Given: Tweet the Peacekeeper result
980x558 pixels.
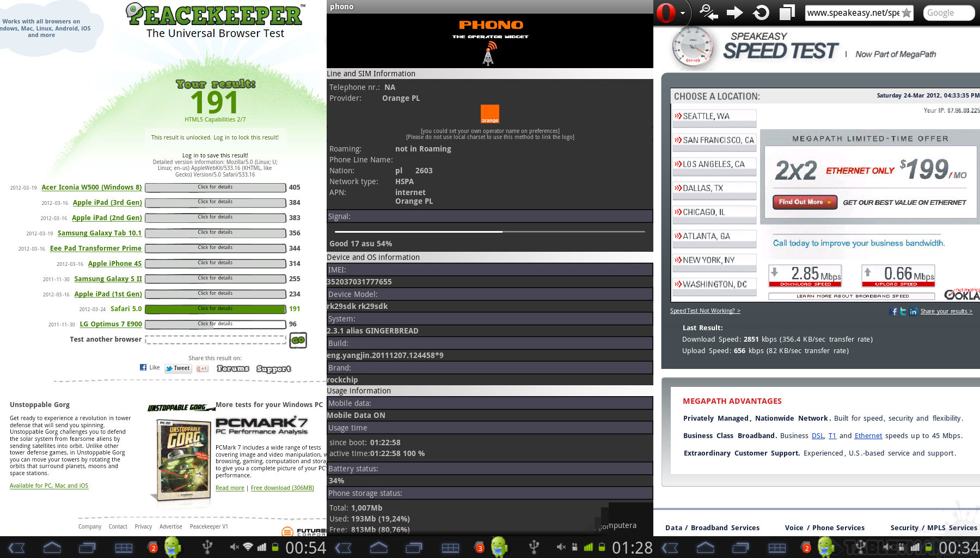Looking at the screenshot, I should pyautogui.click(x=178, y=368).
